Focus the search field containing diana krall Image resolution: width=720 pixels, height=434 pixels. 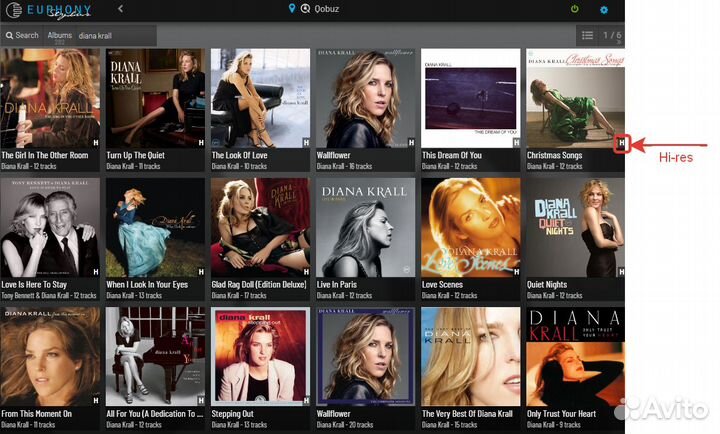tap(116, 36)
